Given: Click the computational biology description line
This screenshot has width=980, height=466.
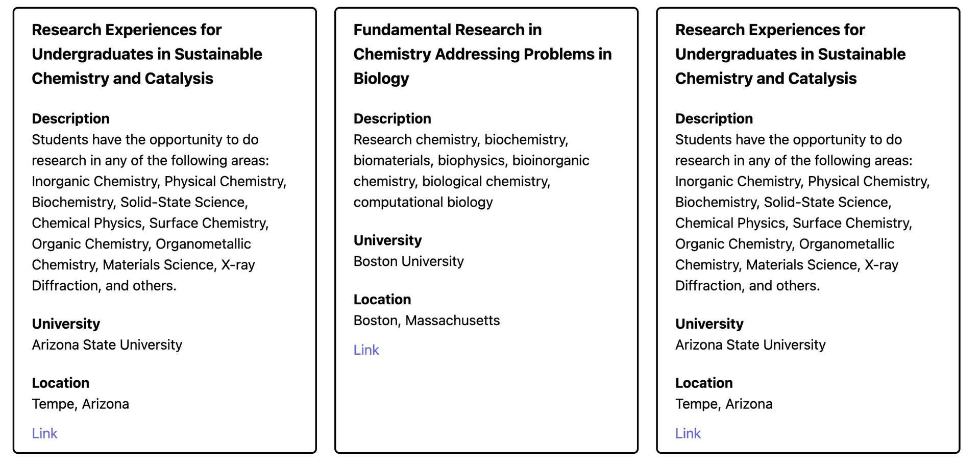Looking at the screenshot, I should (423, 202).
